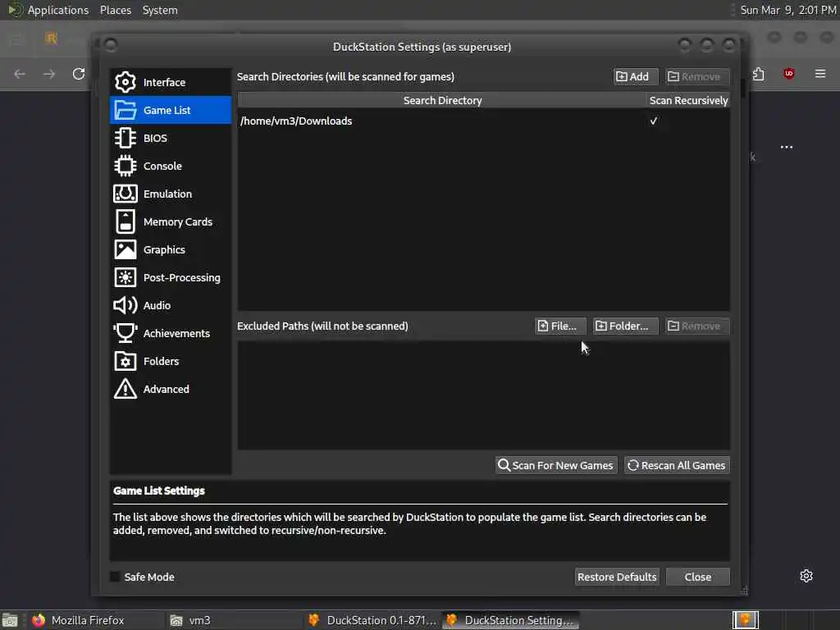Switch to the Graphics category label

[164, 249]
